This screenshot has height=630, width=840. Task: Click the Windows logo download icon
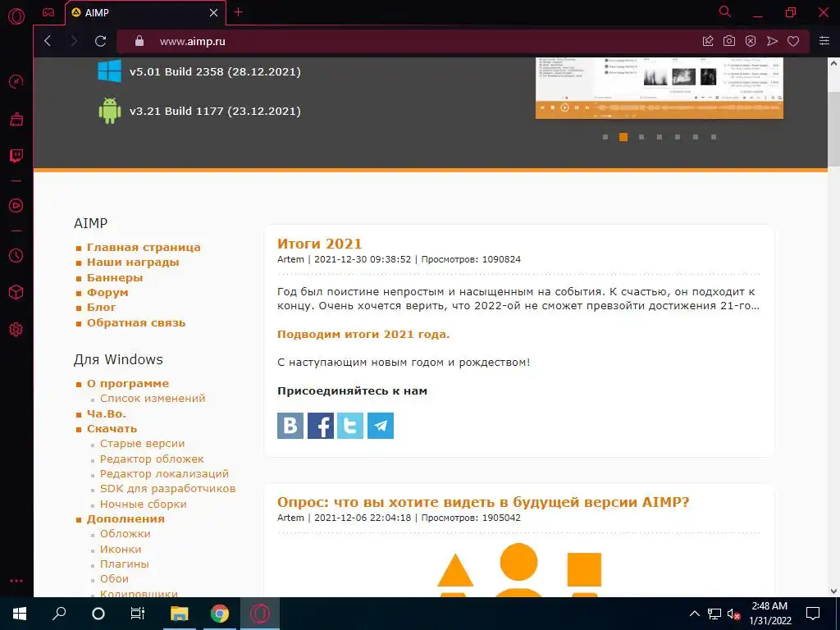(110, 71)
